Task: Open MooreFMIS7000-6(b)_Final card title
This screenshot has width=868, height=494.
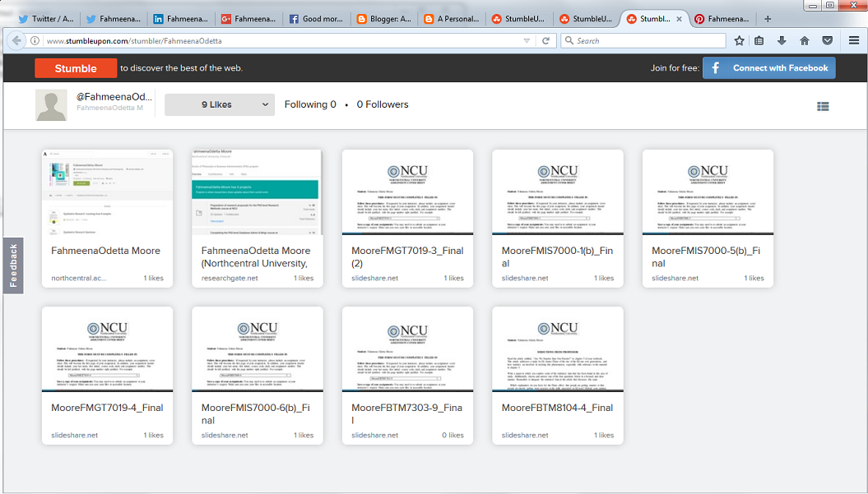Action: (x=256, y=413)
